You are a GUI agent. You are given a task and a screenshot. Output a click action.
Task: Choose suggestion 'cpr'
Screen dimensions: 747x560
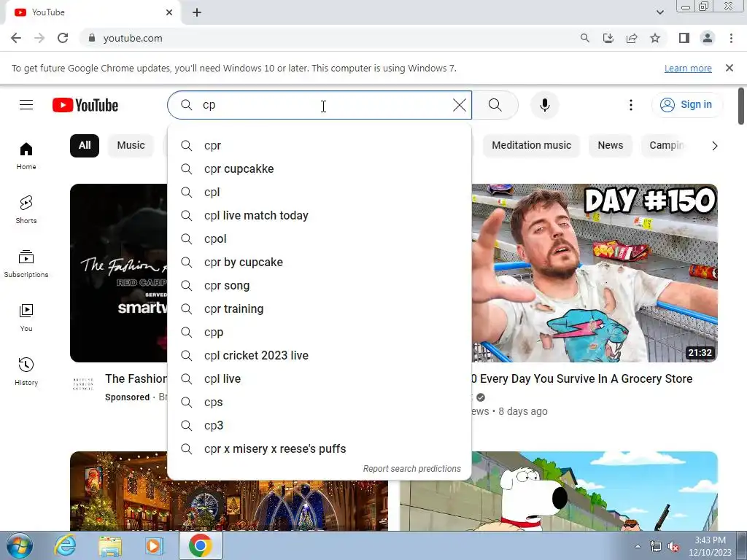320,145
